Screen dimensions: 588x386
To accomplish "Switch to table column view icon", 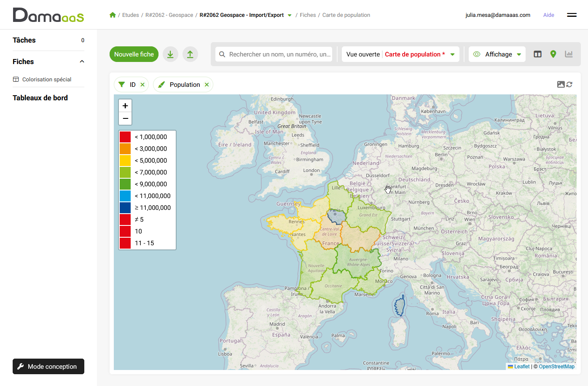I will click(537, 54).
